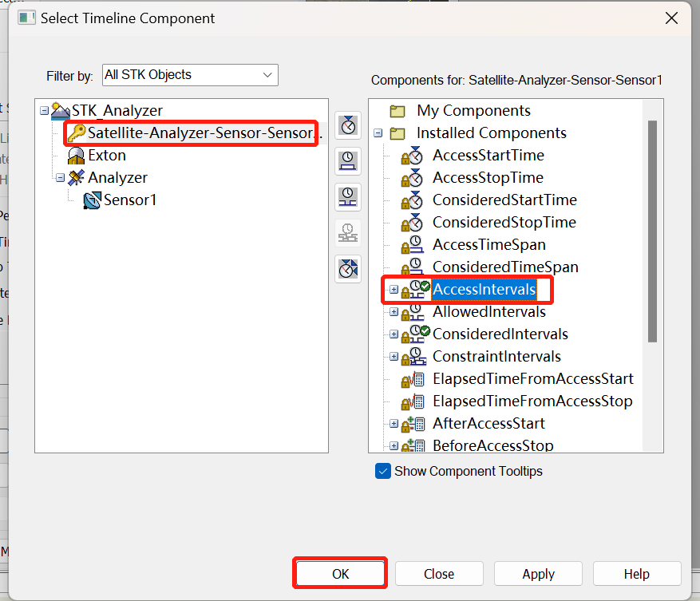
Task: Toggle Show Component Tooltips checkbox
Action: click(383, 471)
